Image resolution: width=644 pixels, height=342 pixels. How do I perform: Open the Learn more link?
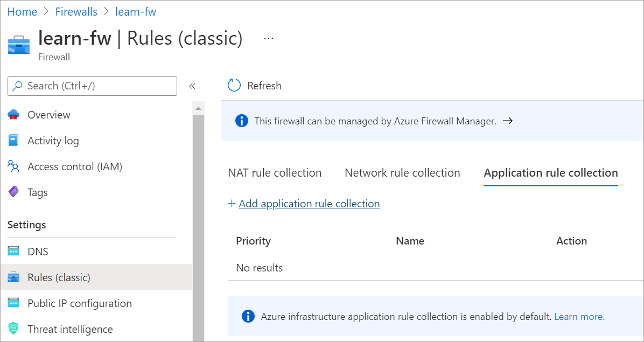[579, 317]
